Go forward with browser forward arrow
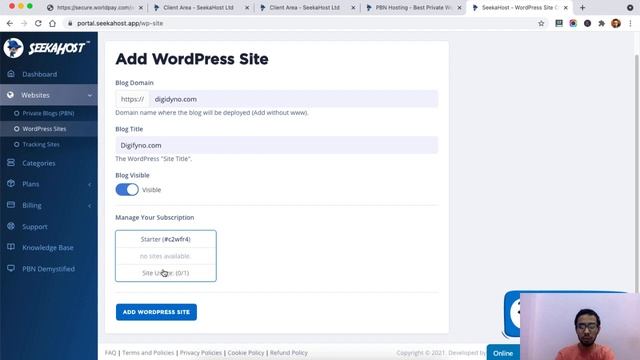Viewport: 640px width, 360px height. (x=24, y=23)
